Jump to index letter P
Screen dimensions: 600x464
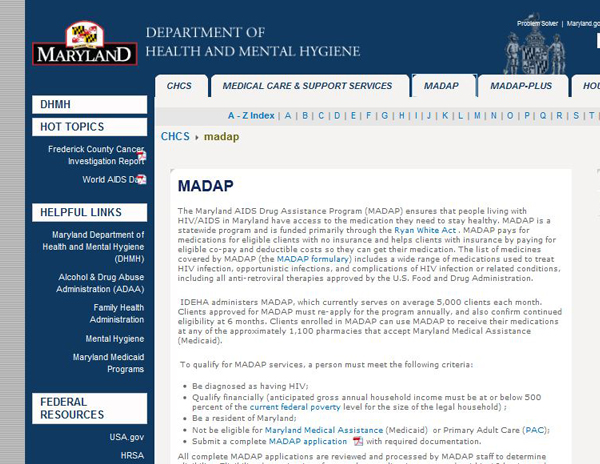pyautogui.click(x=527, y=116)
